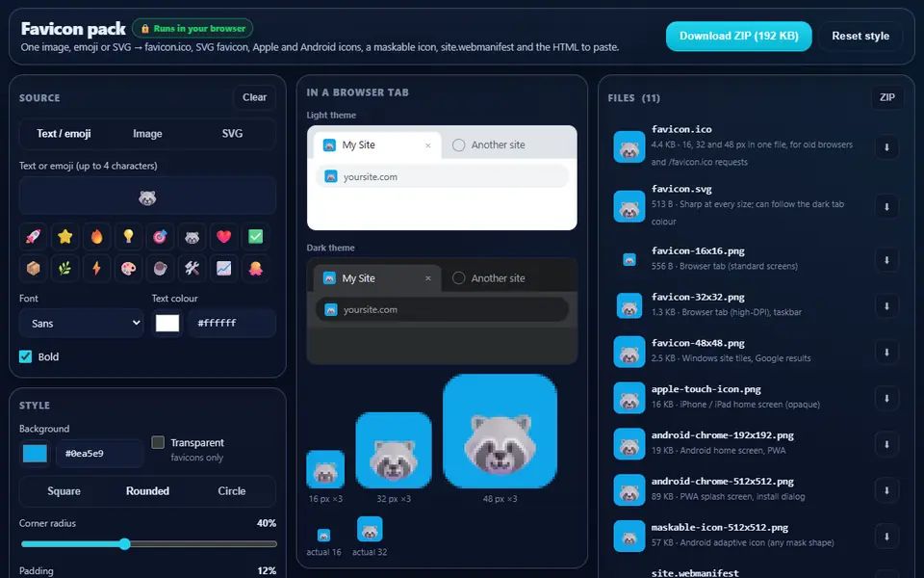Pick the hammer and wrench emoji preset
The width and height of the screenshot is (924, 578).
point(192,269)
